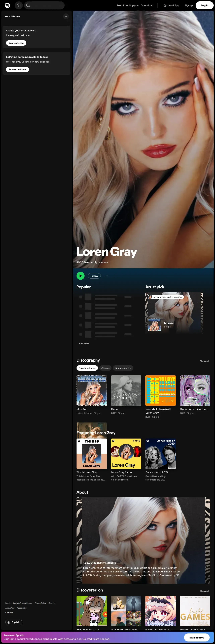This screenshot has height=644, width=215.
Task: Open the English language selector
Action: click(14, 622)
